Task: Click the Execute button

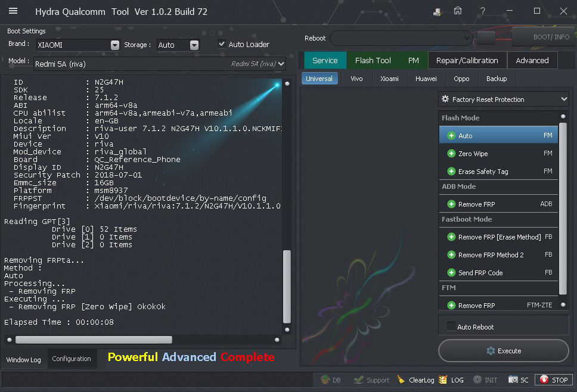Action: pos(504,351)
